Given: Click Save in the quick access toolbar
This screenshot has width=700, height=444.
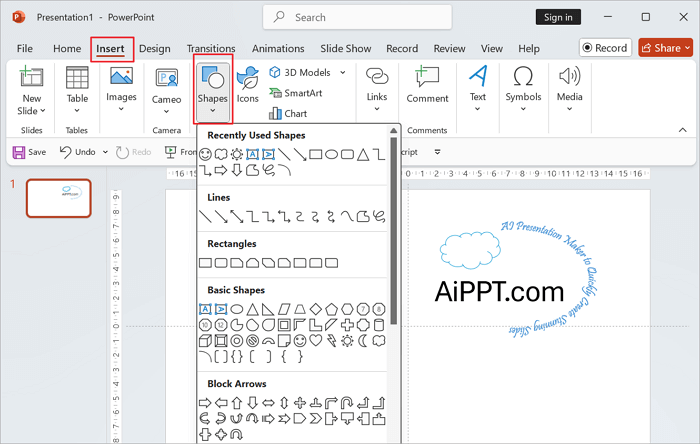Looking at the screenshot, I should [29, 152].
